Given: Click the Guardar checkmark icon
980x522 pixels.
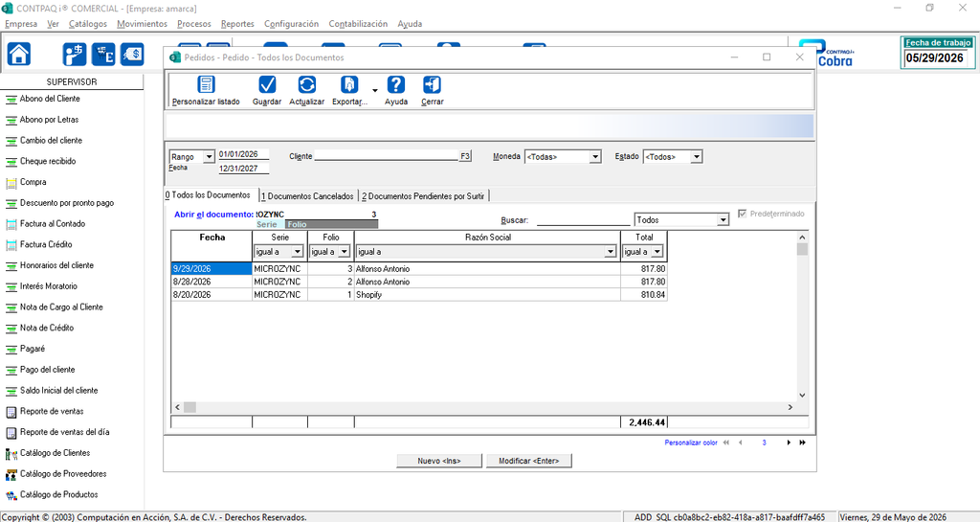Looking at the screenshot, I should [x=267, y=84].
